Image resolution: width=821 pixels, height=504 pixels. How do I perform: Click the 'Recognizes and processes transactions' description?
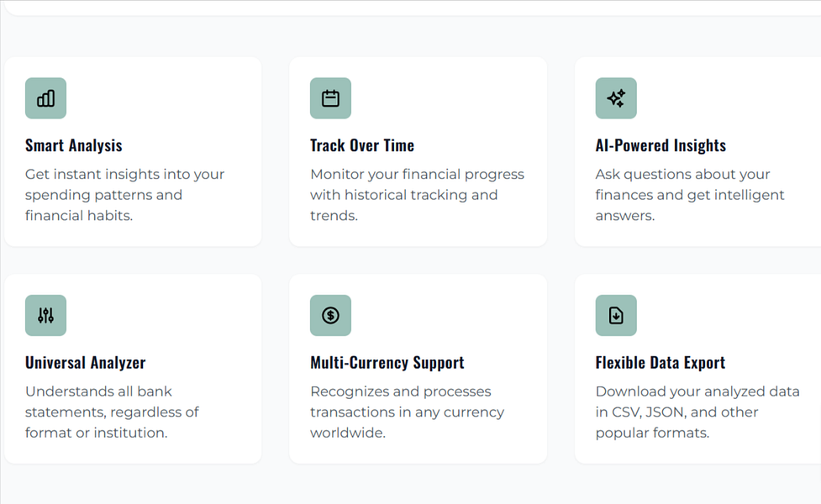(x=407, y=412)
